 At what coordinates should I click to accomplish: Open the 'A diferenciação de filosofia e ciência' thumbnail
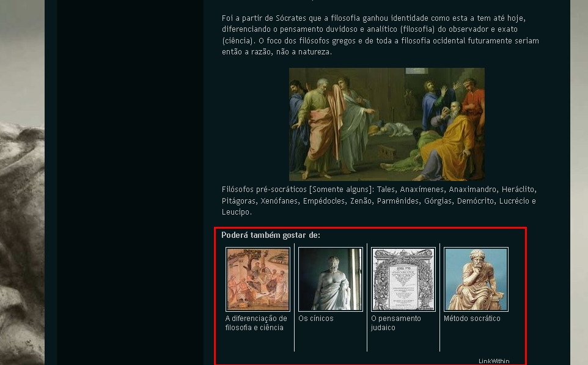257,279
